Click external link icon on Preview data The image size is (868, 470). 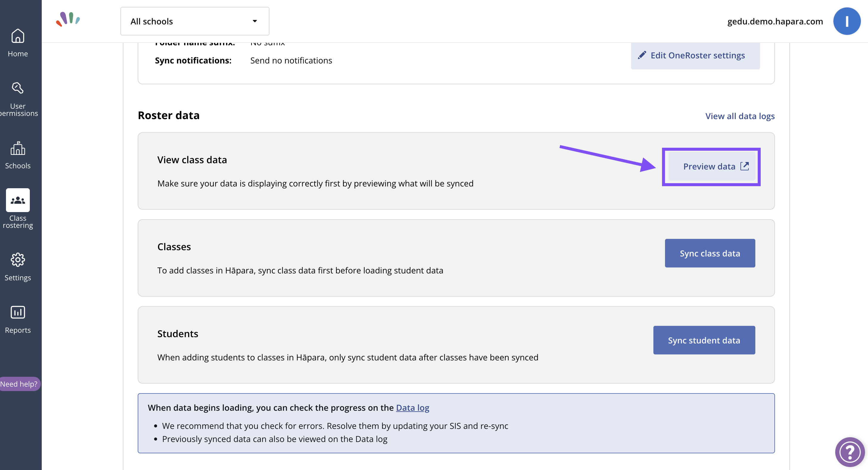pyautogui.click(x=744, y=166)
